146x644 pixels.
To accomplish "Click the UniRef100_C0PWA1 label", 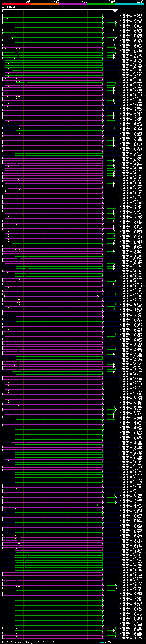I will click(x=131, y=517).
